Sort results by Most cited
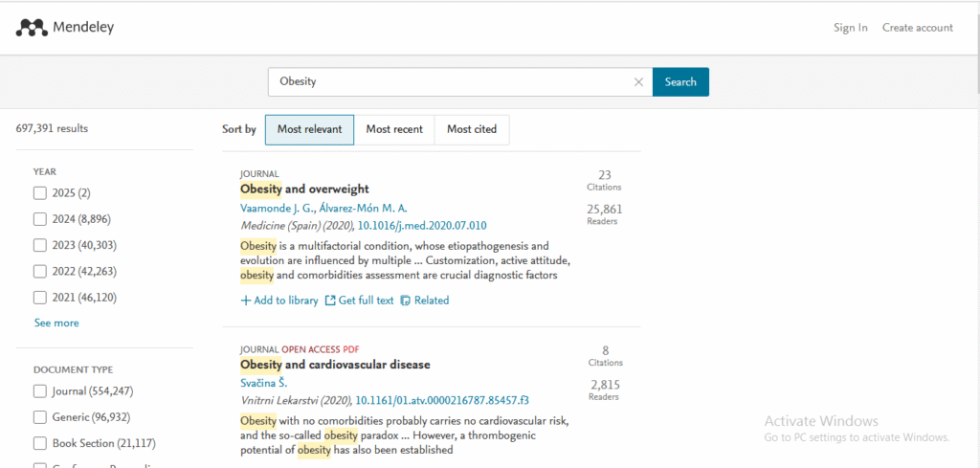The image size is (980, 468). coord(472,130)
